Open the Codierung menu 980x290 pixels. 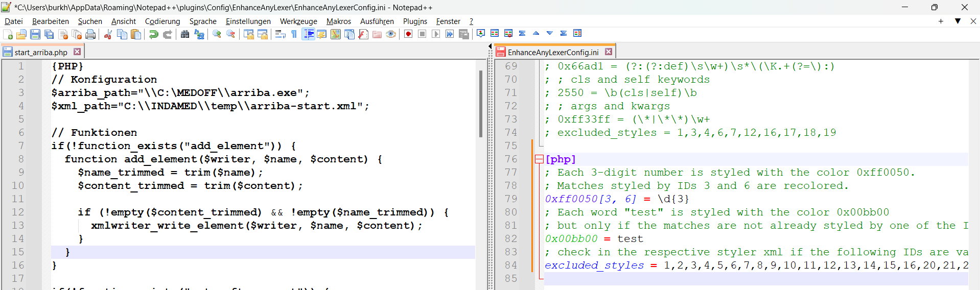pos(162,21)
